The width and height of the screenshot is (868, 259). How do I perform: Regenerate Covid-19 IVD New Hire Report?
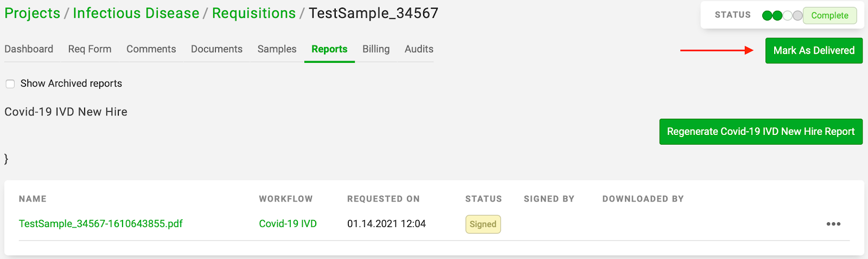pyautogui.click(x=761, y=132)
